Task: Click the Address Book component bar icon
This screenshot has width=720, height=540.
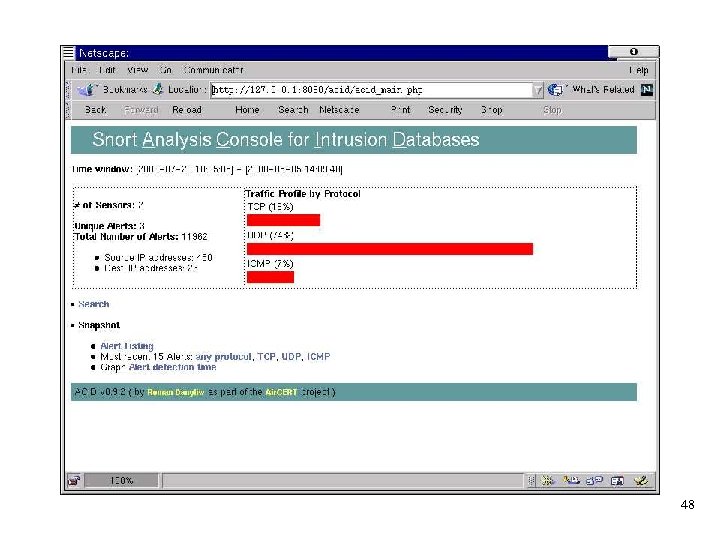Action: (x=617, y=481)
